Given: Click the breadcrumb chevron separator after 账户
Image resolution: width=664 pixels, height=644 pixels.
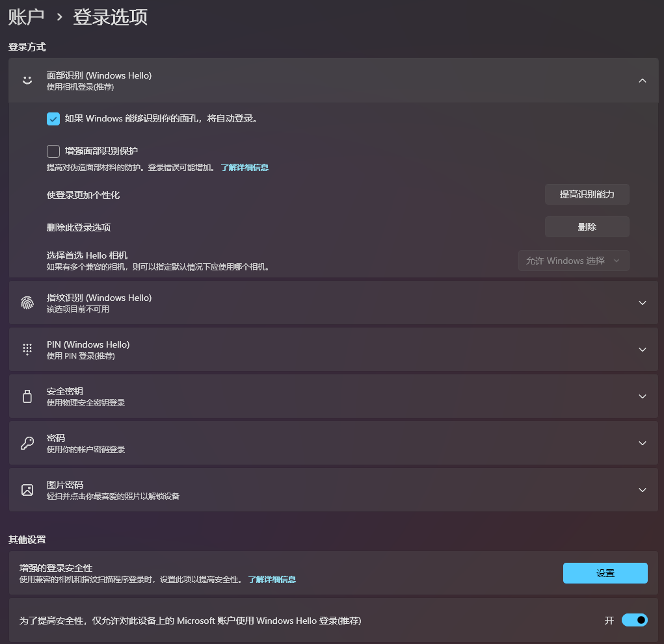Looking at the screenshot, I should click(59, 18).
